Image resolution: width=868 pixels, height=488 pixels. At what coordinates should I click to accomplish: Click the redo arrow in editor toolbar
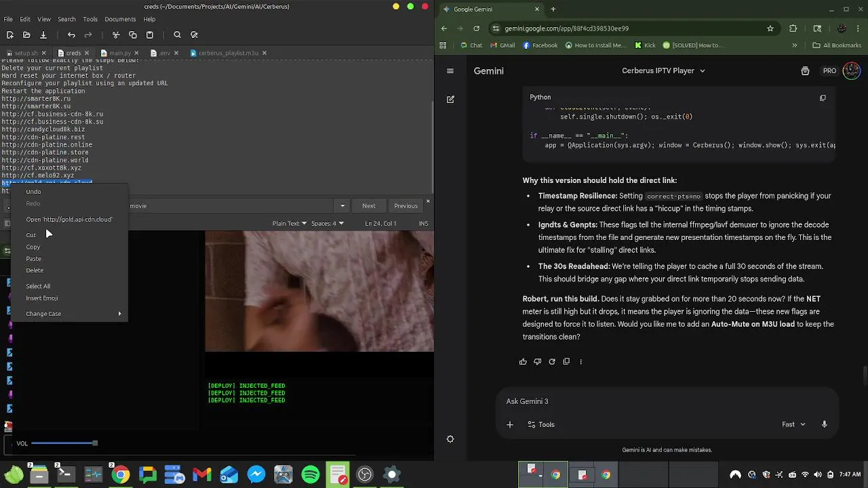pos(88,35)
